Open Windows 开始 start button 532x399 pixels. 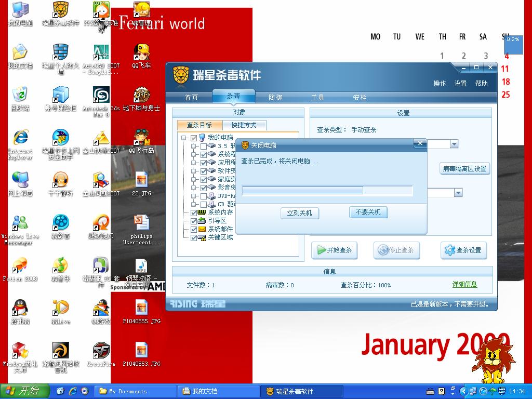(25, 391)
